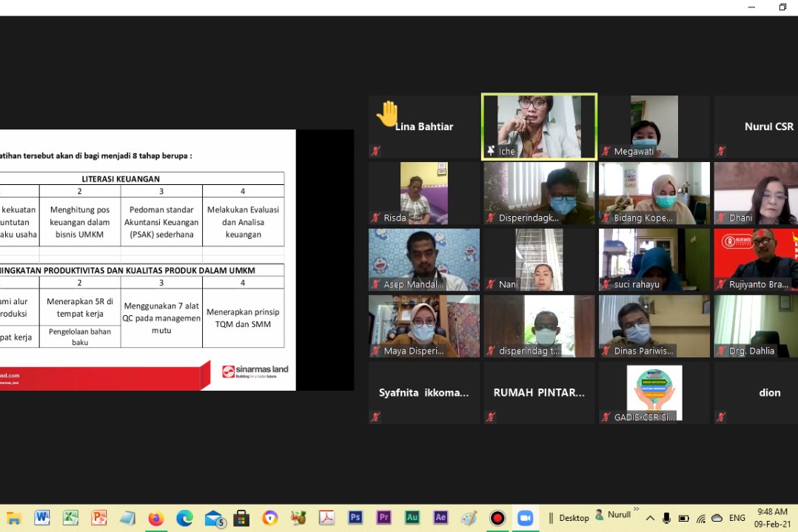
Task: Launch Adobe Audition from the taskbar
Action: pyautogui.click(x=412, y=518)
